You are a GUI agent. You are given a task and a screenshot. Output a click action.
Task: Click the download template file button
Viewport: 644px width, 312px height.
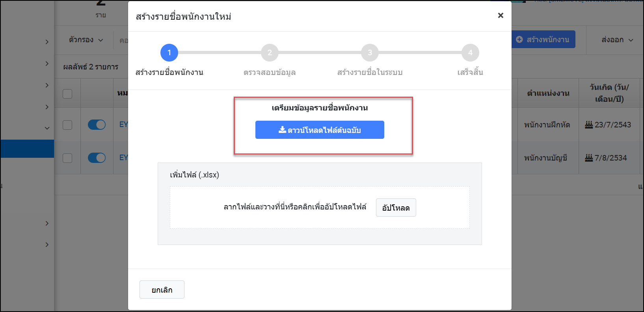(x=320, y=130)
